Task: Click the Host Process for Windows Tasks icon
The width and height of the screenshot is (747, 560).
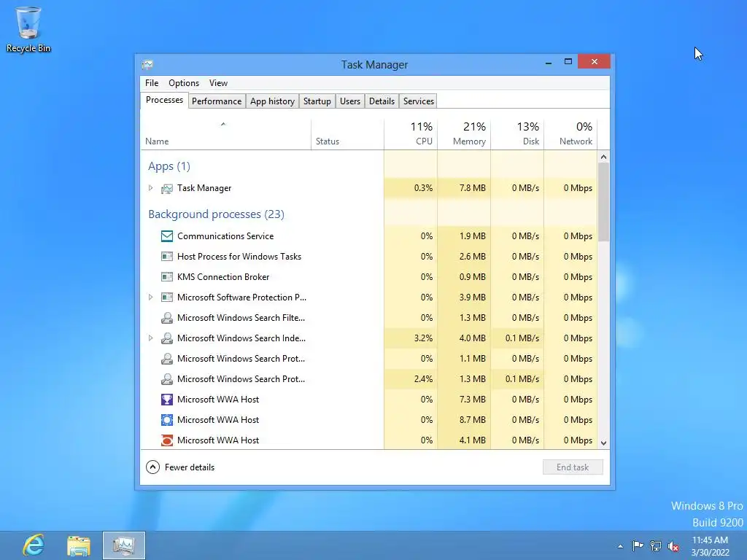Action: [x=167, y=257]
